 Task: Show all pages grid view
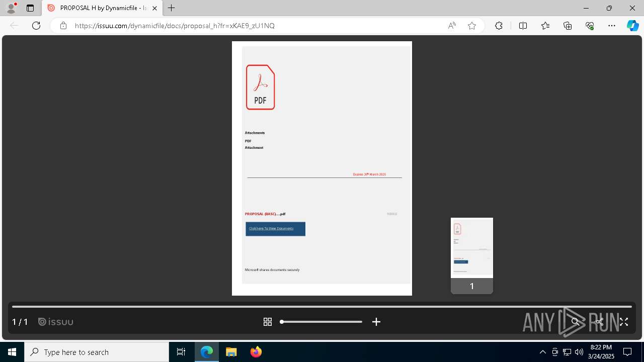[x=268, y=322]
